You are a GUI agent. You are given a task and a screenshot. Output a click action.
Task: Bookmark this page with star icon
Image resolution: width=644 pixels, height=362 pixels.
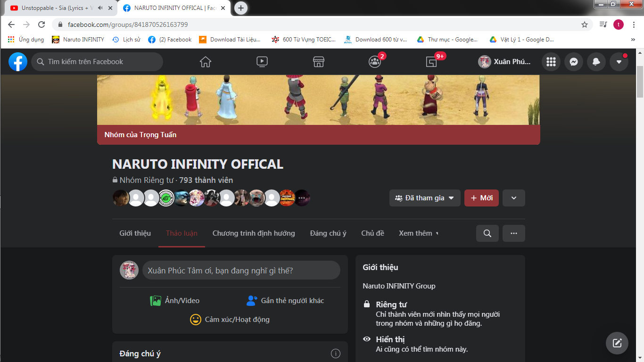(585, 25)
